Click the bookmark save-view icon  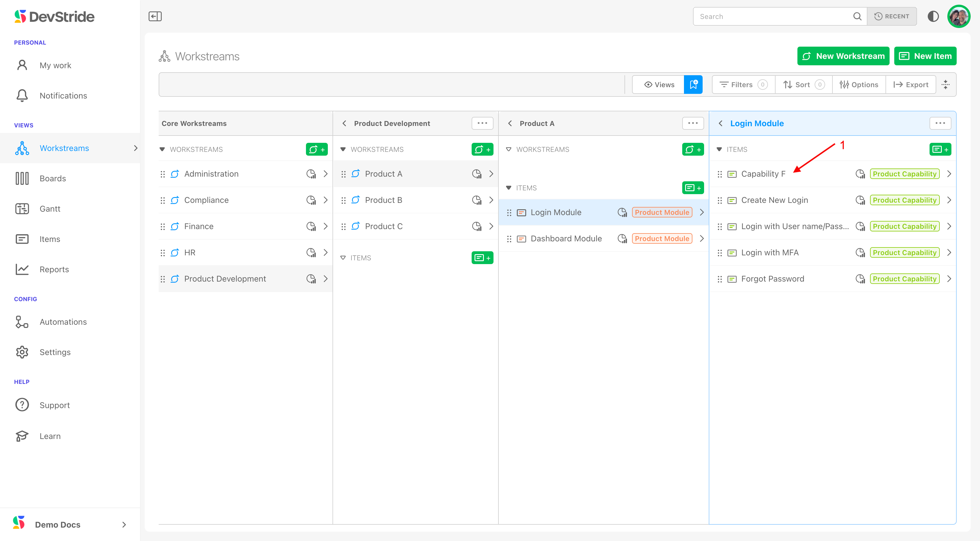(x=693, y=85)
